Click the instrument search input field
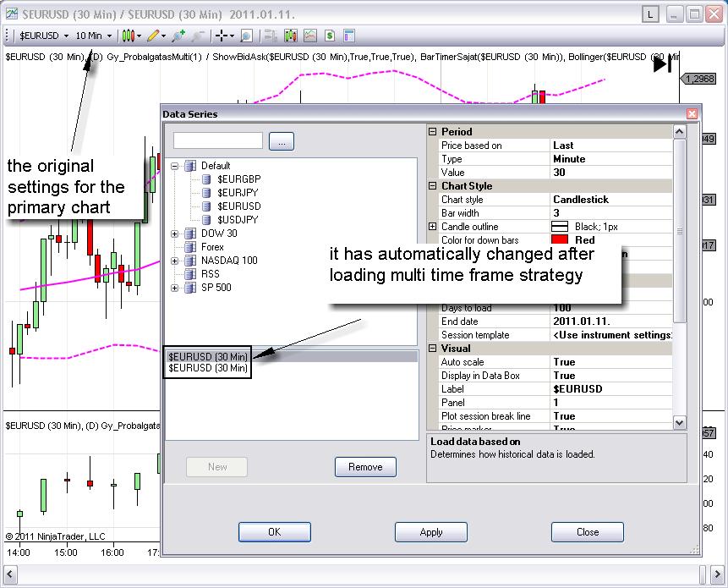Image resolution: width=728 pixels, height=588 pixels. click(x=218, y=140)
